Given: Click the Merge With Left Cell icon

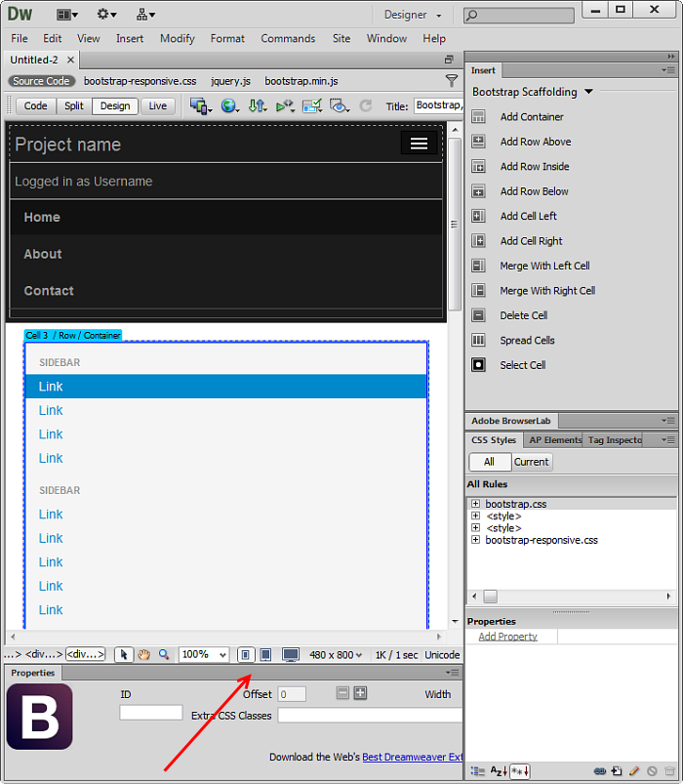Looking at the screenshot, I should click(x=478, y=266).
